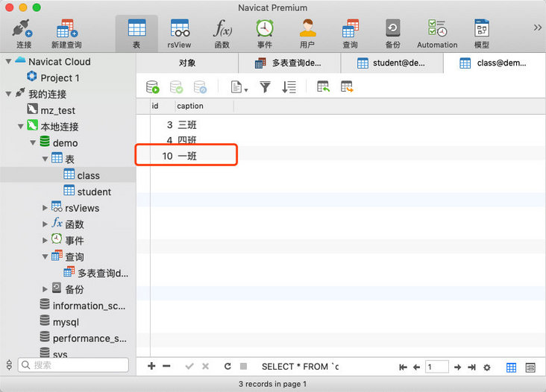Click the New Query (新建查询) icon
This screenshot has height=392, width=546.
(66, 34)
